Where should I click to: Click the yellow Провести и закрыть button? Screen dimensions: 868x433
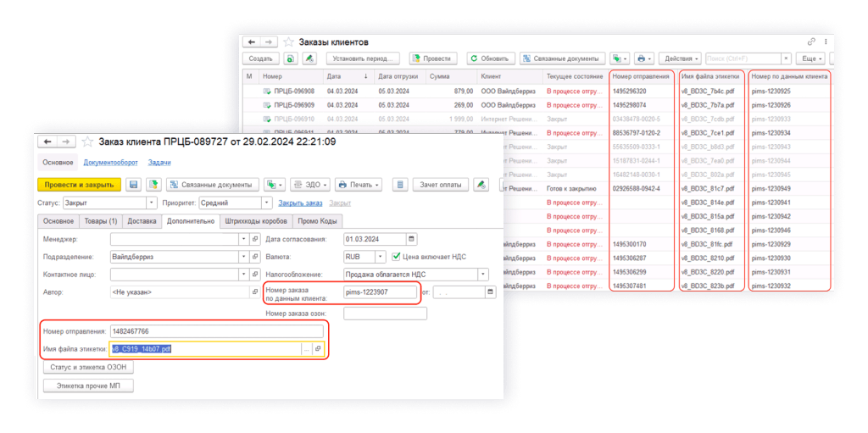79,185
